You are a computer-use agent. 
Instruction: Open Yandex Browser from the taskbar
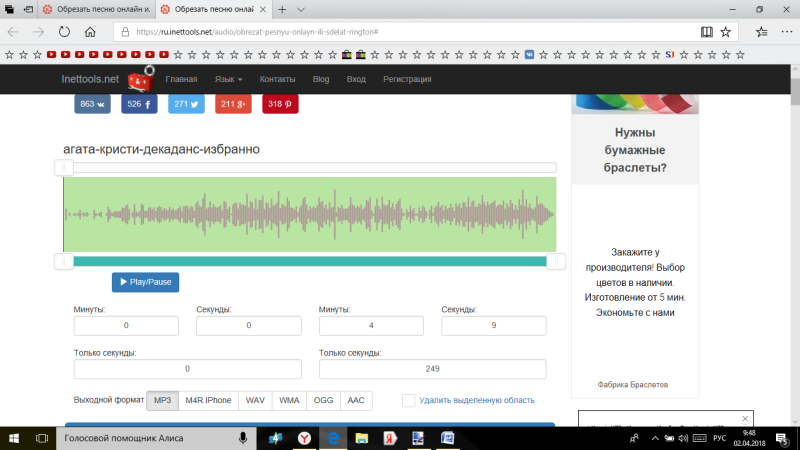pyautogui.click(x=304, y=438)
